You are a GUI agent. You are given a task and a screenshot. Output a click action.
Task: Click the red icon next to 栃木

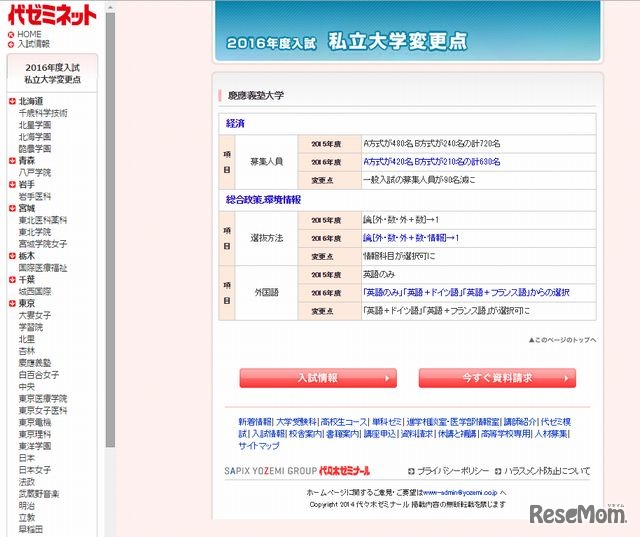point(12,256)
